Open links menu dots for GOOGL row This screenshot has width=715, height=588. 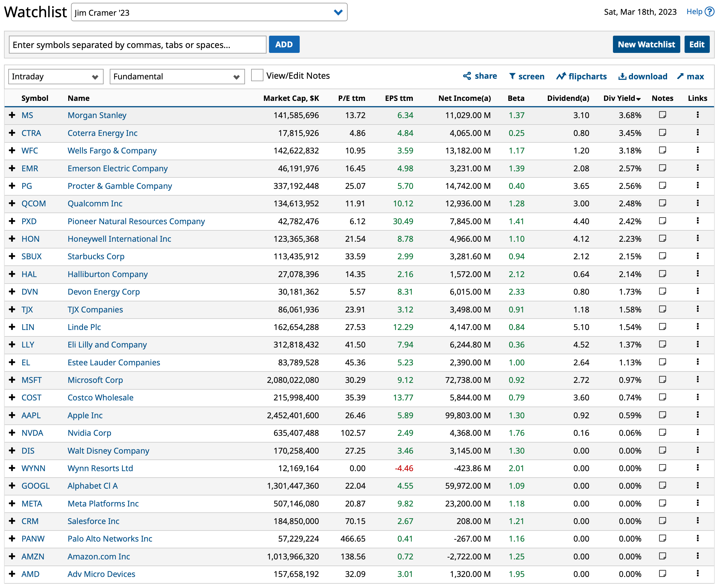tap(697, 485)
